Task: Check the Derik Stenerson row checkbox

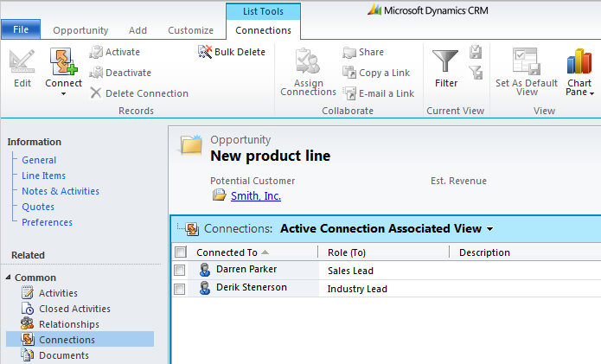Action: [180, 289]
